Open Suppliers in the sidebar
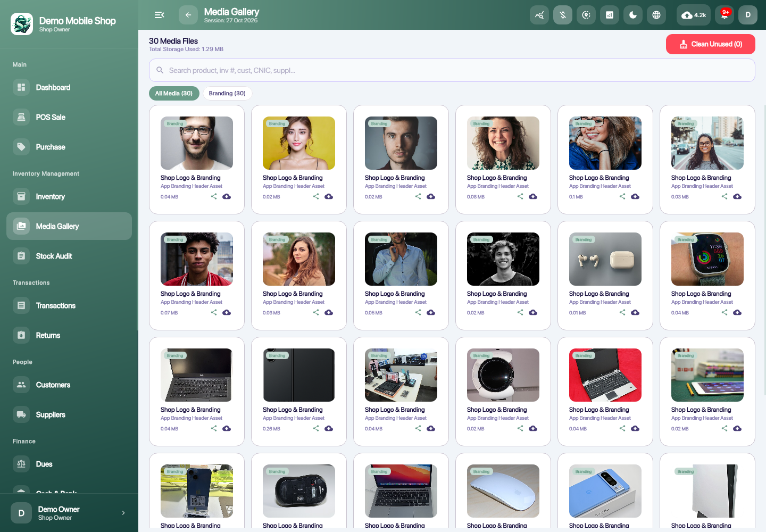This screenshot has height=532, width=766. pos(69,414)
